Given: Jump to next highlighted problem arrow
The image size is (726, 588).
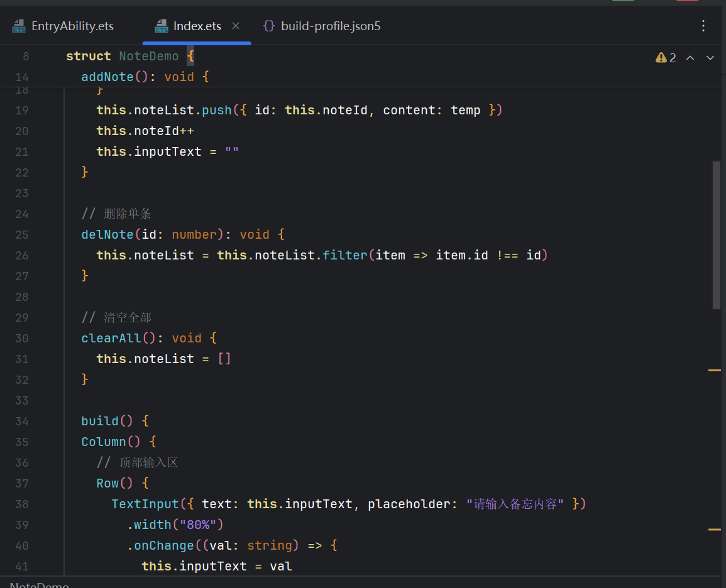Looking at the screenshot, I should (x=710, y=58).
